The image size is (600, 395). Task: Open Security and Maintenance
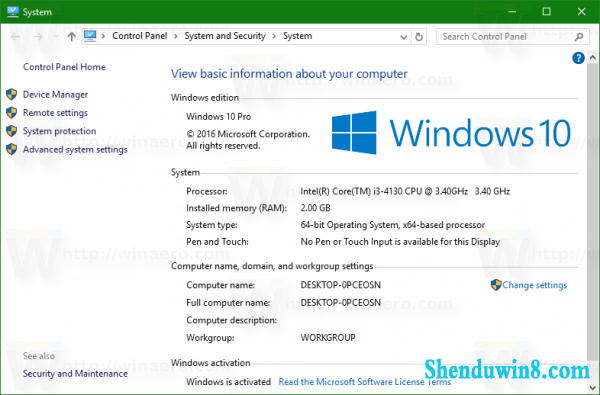coord(75,374)
